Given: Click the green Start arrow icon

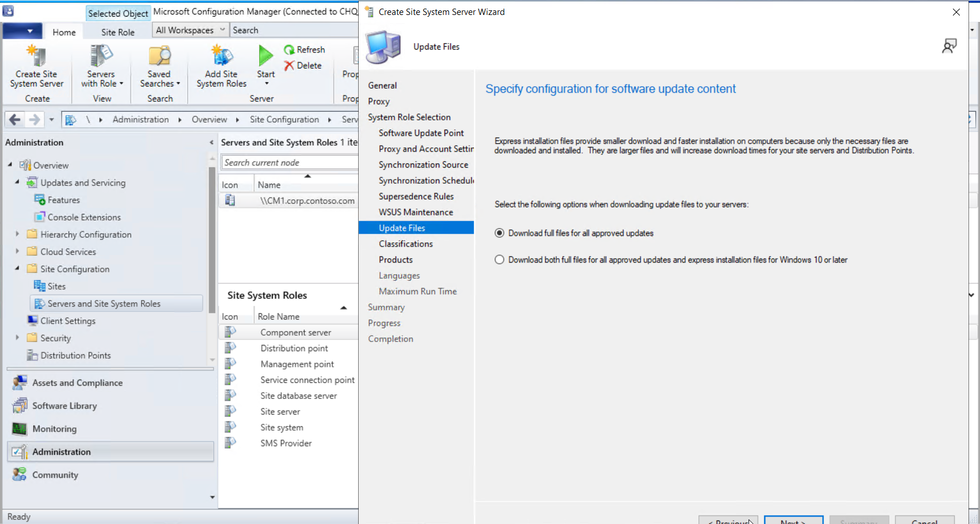Looking at the screenshot, I should point(265,56).
